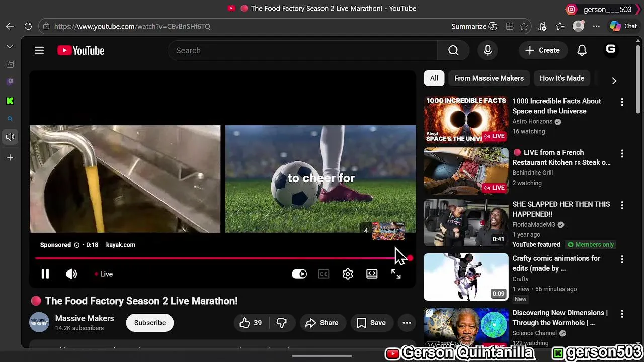This screenshot has width=644, height=362.
Task: Start voice search with the microphone
Action: point(488,50)
